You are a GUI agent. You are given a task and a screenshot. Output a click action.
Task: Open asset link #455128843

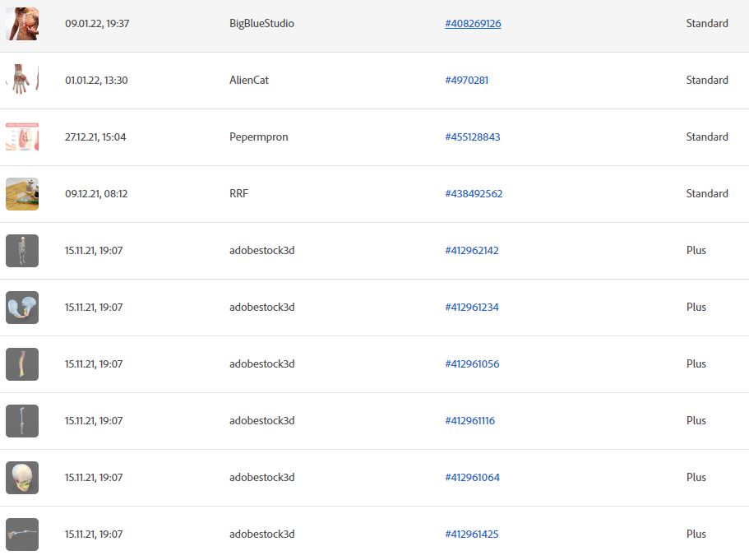(x=473, y=137)
